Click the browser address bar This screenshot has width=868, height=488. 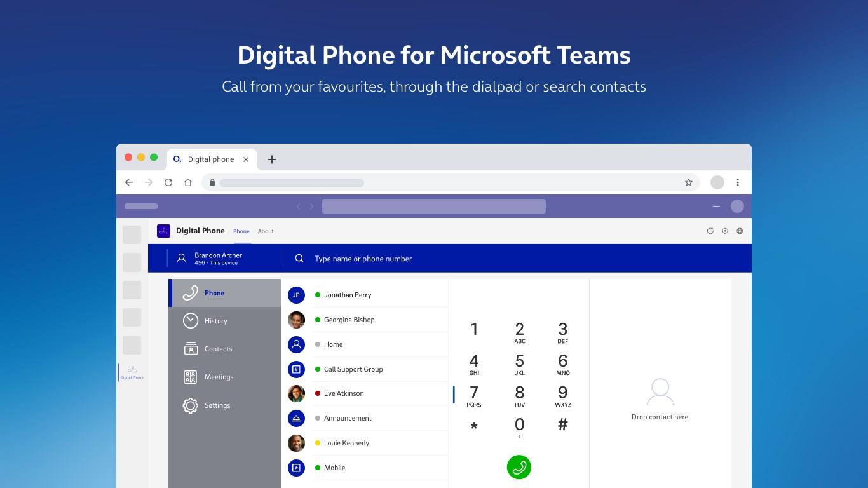click(451, 182)
